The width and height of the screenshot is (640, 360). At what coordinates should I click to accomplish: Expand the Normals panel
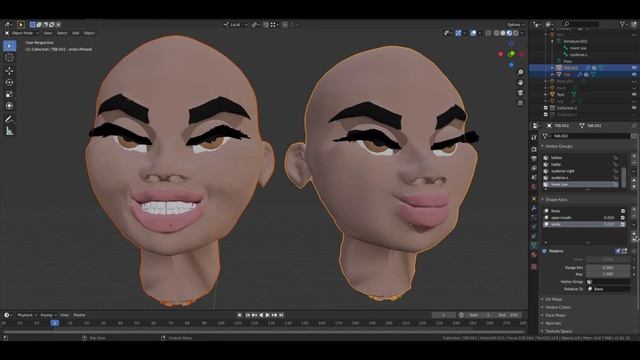553,323
